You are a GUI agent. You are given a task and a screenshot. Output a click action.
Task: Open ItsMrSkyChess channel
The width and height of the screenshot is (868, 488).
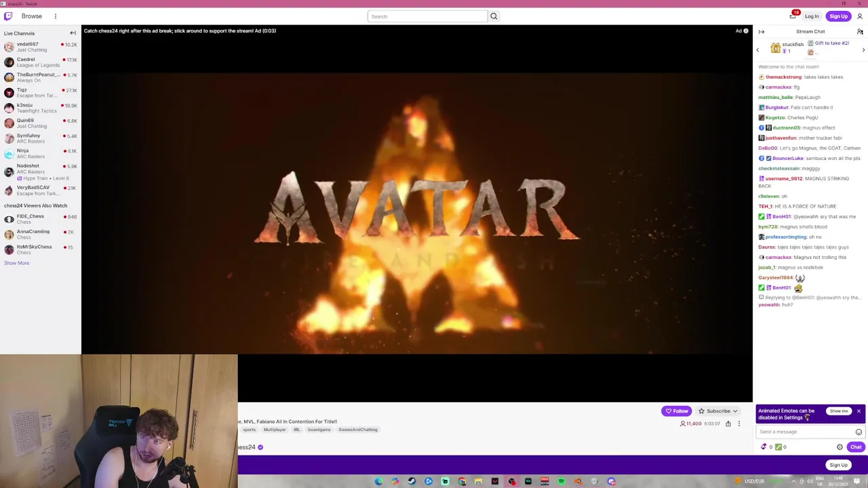(x=41, y=249)
